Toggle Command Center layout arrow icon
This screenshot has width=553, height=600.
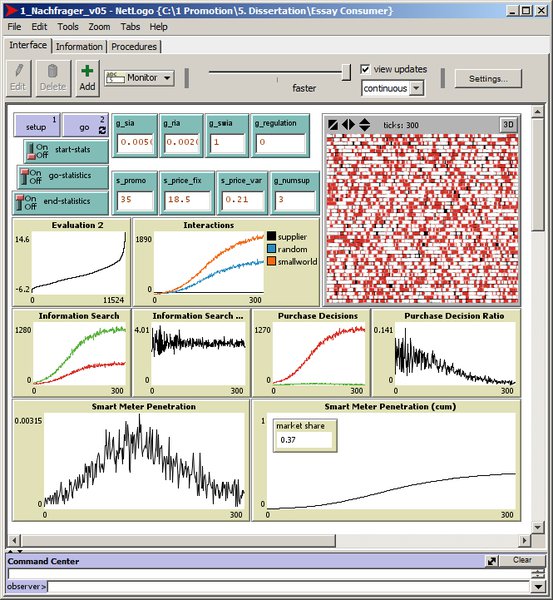[x=492, y=561]
